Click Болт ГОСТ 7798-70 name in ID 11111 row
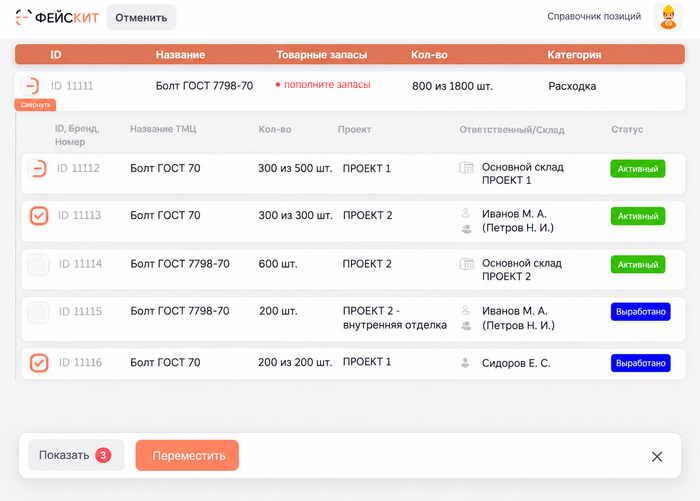This screenshot has width=700, height=501. tap(204, 86)
